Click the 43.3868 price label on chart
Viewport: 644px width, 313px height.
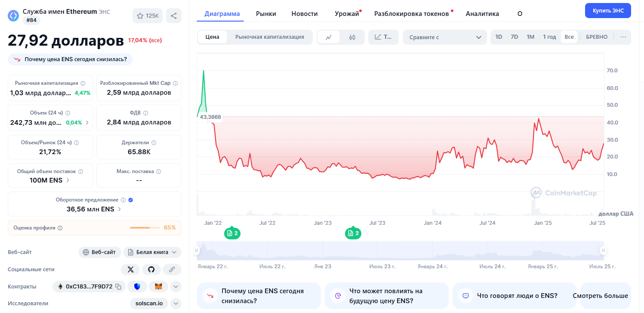click(210, 117)
